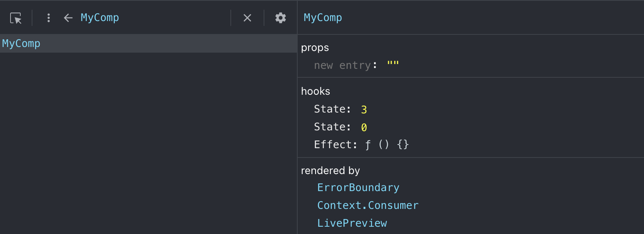Navigate to the LivePreview owner component
The image size is (644, 234).
click(352, 223)
